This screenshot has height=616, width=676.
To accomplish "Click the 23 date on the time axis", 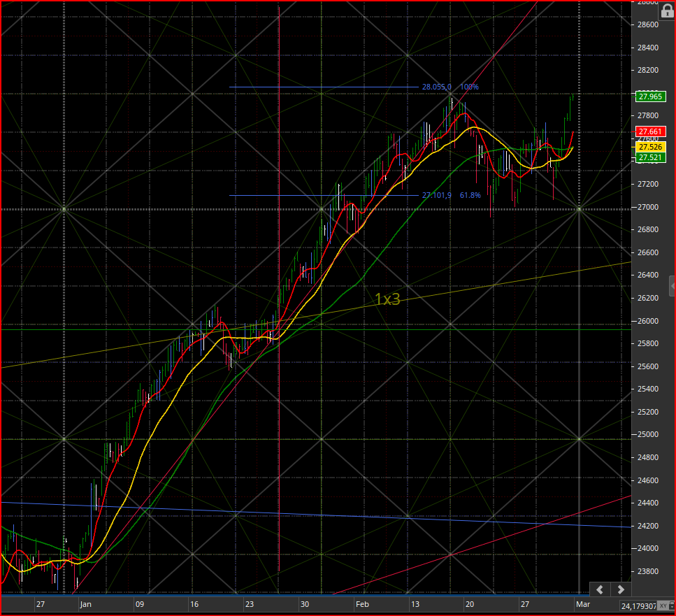I will pos(250,604).
